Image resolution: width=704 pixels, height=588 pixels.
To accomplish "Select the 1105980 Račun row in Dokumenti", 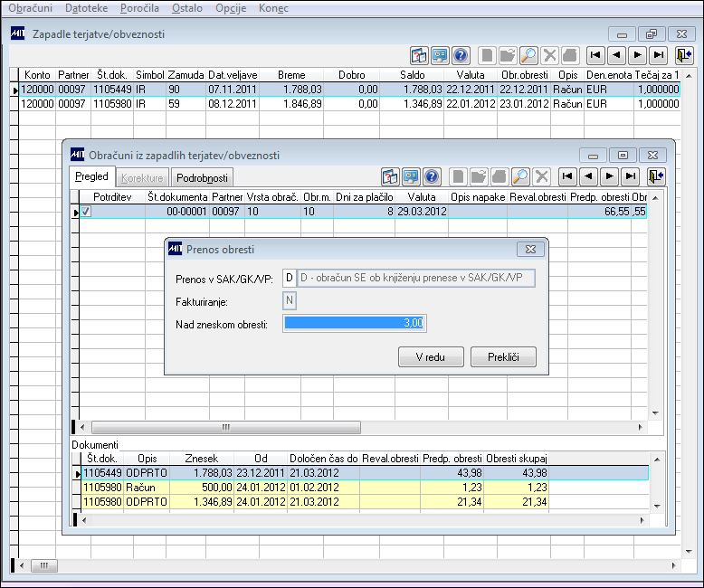I will click(x=314, y=488).
